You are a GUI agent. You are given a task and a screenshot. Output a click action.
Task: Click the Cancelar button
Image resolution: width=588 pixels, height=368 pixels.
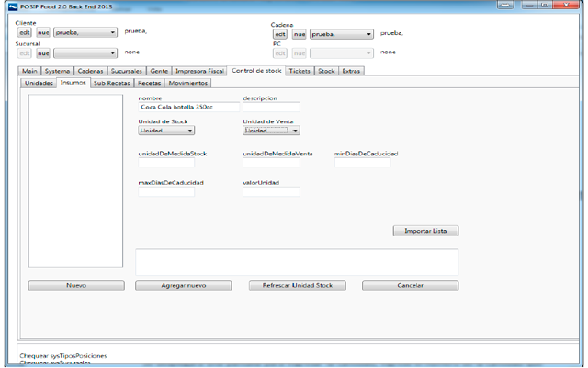click(x=411, y=285)
